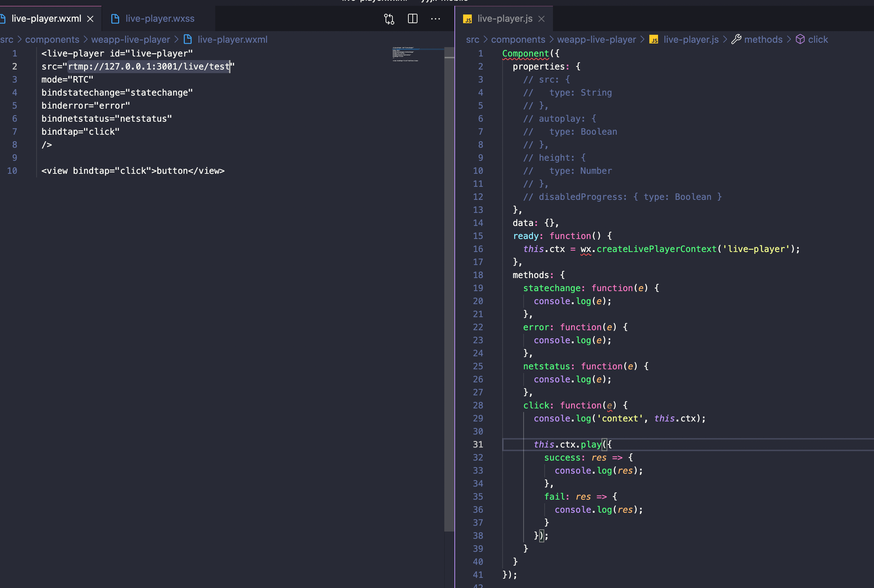Click file icon on live-player.wxss tab

pos(115,19)
